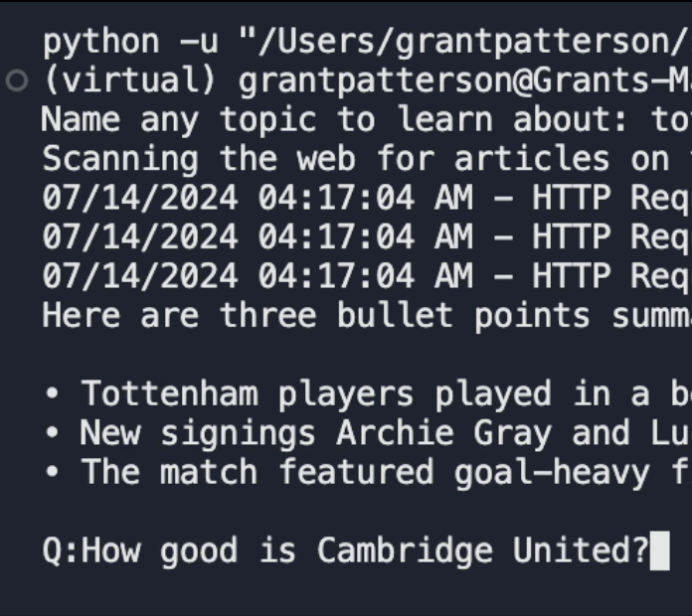Click the circle command marker beside the prompt
692x616 pixels.
[16, 81]
